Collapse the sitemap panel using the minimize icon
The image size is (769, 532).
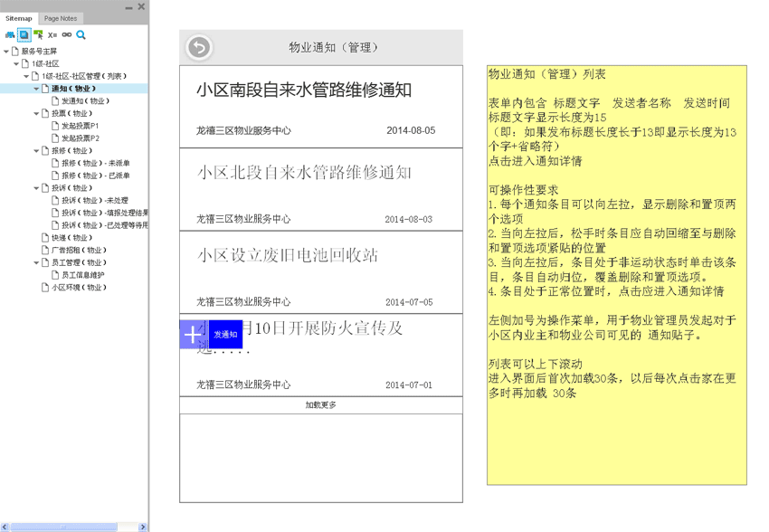pyautogui.click(x=129, y=7)
